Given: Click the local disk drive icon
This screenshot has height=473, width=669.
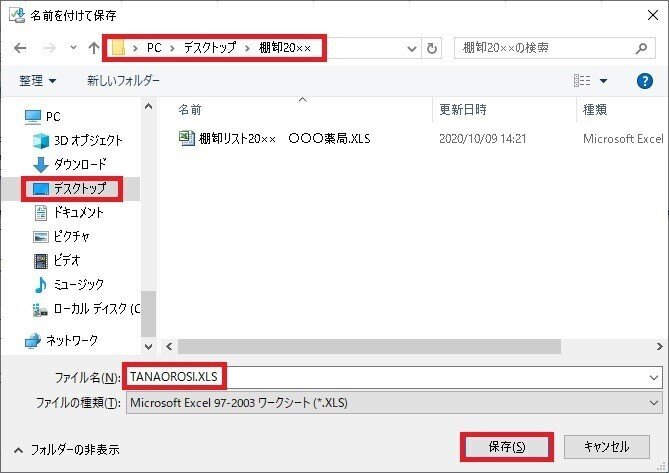Looking at the screenshot, I should [40, 309].
